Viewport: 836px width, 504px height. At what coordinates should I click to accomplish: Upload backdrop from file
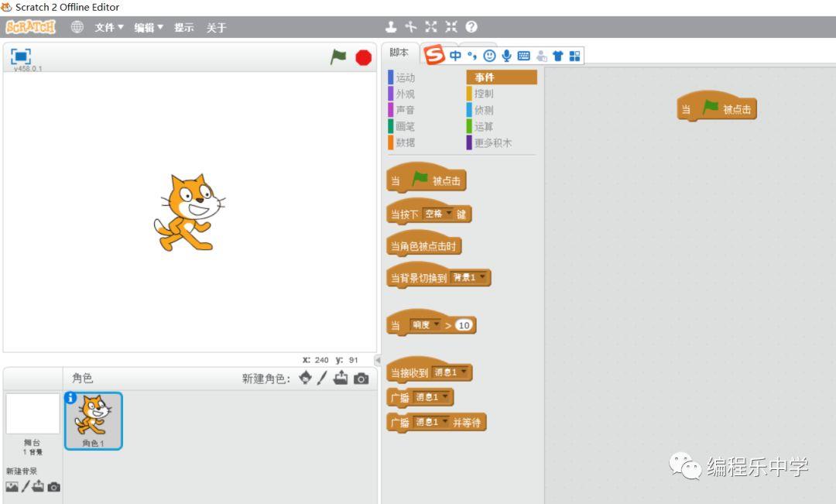(x=38, y=486)
